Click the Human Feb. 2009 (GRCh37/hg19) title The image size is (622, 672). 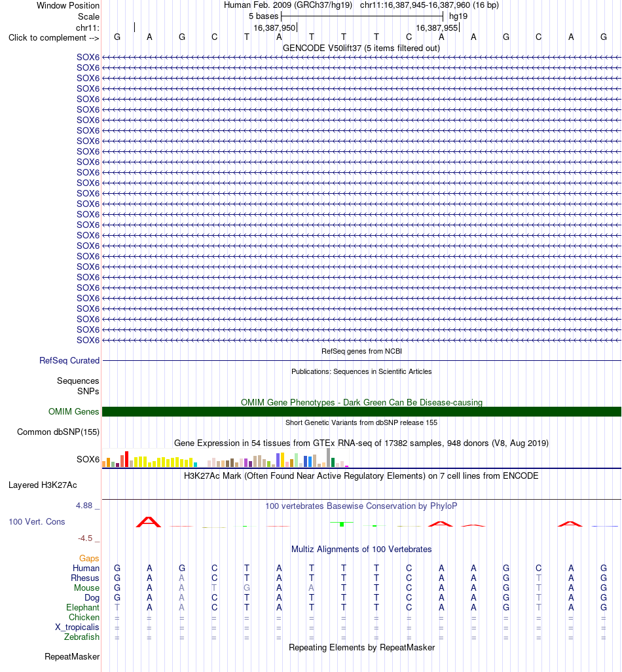288,5
